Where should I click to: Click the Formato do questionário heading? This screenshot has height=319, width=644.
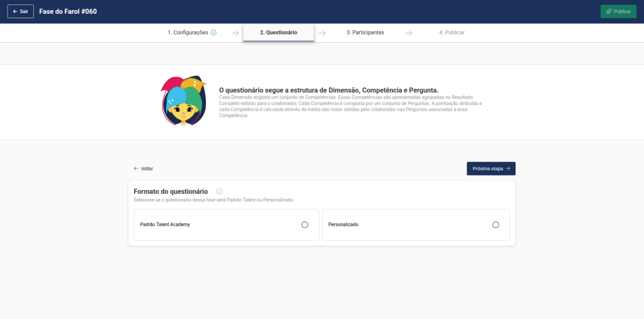coord(171,191)
